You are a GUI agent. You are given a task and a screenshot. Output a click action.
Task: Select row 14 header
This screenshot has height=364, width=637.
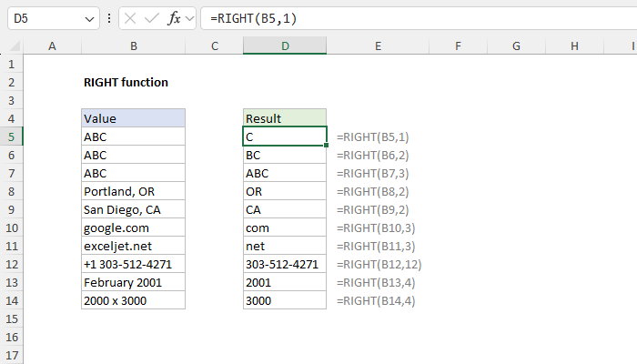[11, 300]
